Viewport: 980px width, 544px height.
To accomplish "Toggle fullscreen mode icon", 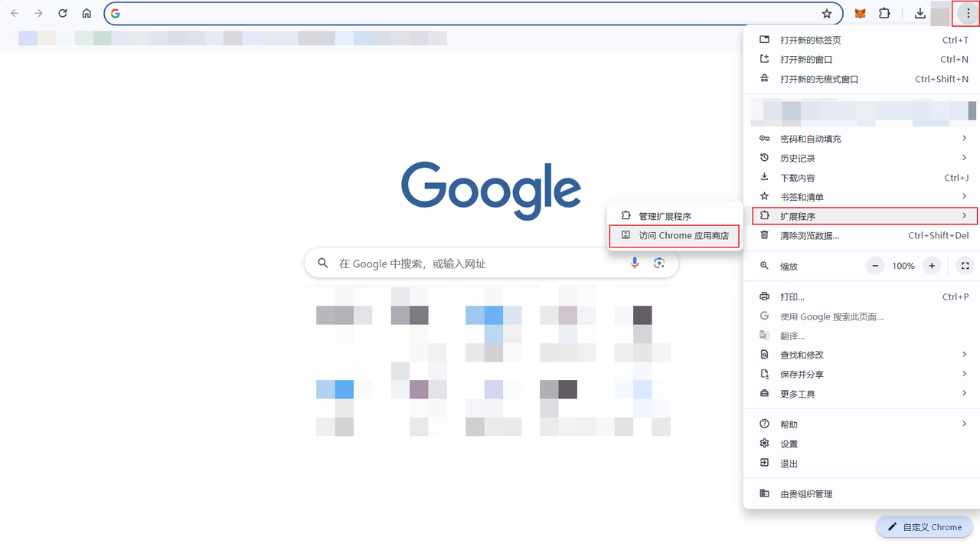I will click(965, 266).
